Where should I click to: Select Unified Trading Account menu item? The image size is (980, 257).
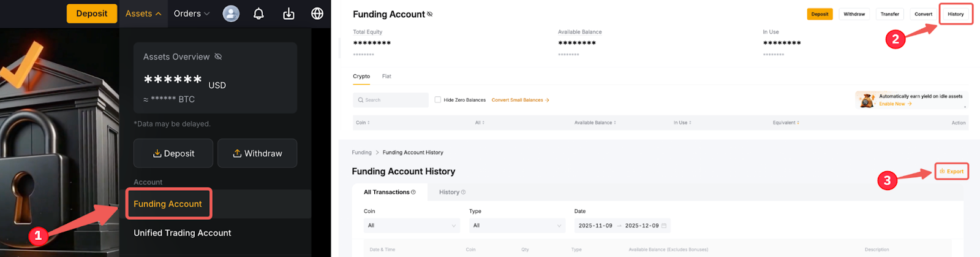click(x=183, y=233)
